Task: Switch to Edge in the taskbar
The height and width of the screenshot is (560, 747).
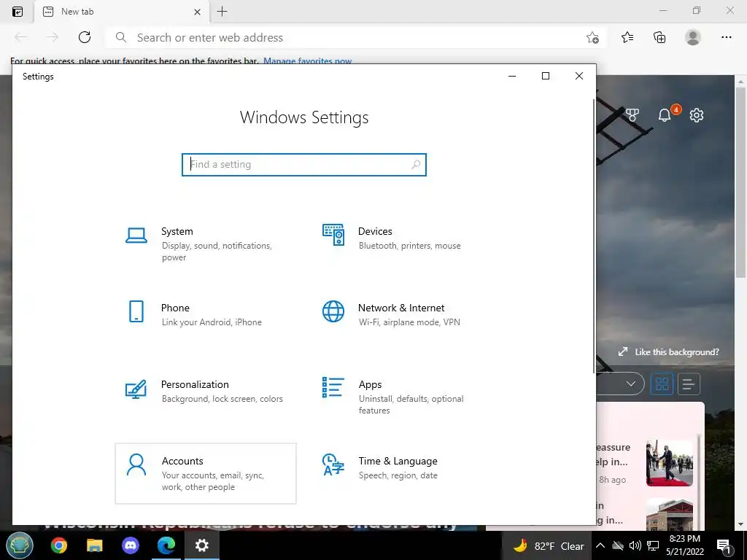Action: [x=166, y=545]
